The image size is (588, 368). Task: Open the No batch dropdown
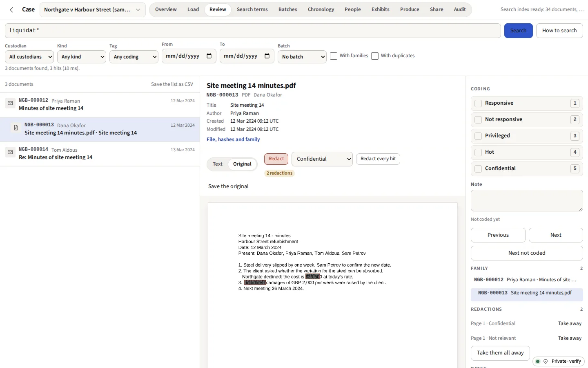302,57
